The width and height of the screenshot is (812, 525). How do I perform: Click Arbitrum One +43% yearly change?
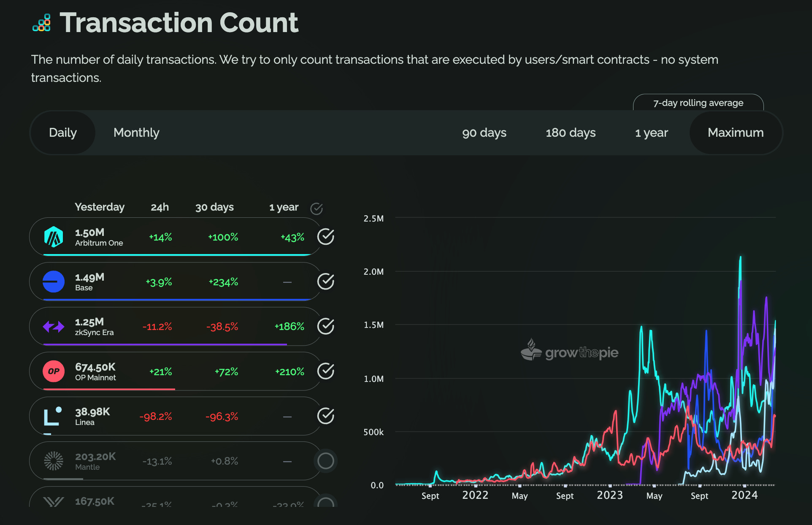click(x=292, y=237)
